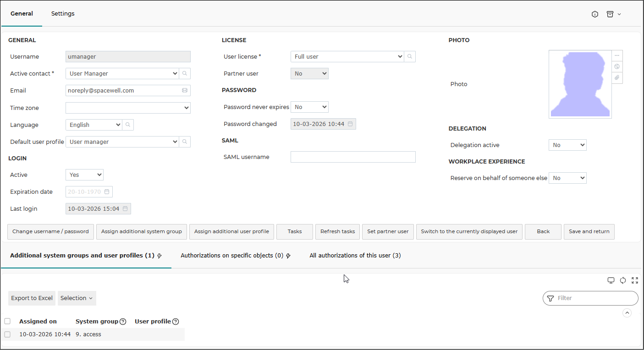Open the archive box icon in header

610,14
